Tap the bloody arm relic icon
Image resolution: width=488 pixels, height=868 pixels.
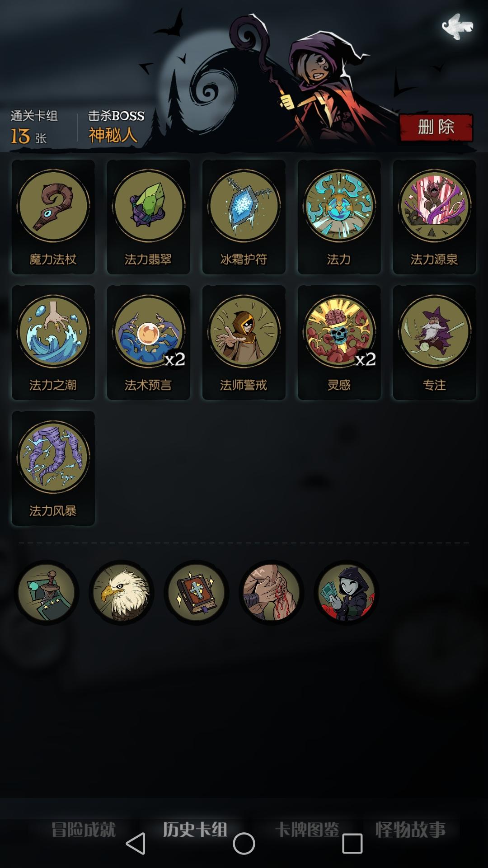coord(271,592)
